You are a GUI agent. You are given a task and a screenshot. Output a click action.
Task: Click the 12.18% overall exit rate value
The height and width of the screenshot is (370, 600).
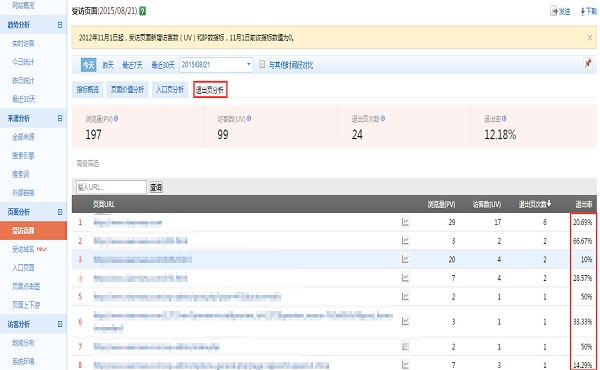click(x=500, y=135)
